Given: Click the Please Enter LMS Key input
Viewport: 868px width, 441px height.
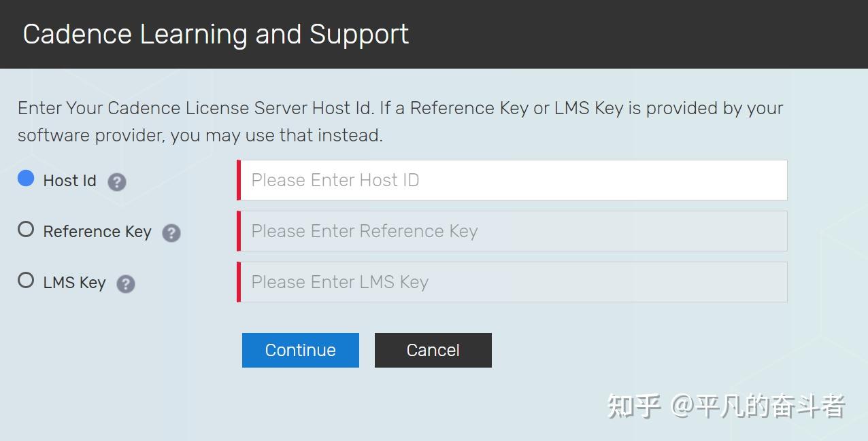Looking at the screenshot, I should (514, 282).
